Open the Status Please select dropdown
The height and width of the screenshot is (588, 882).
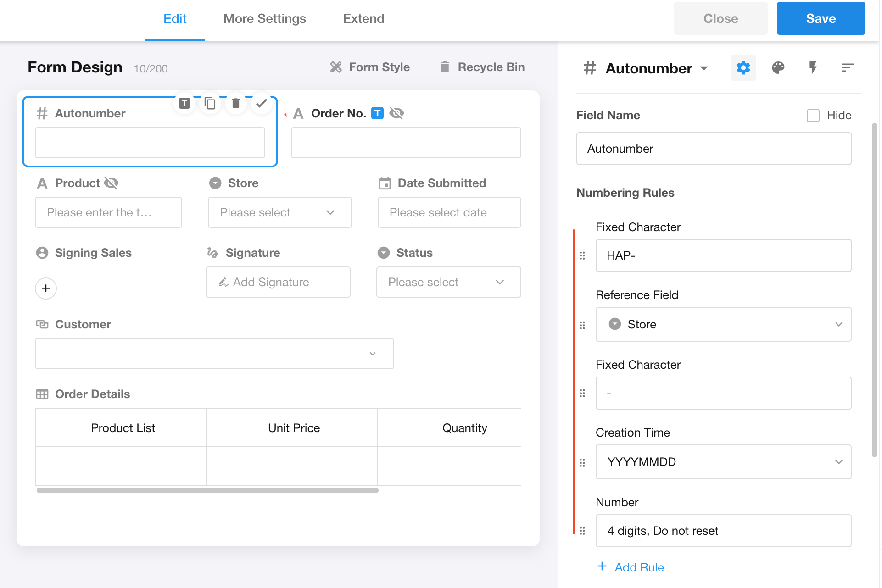coord(448,282)
